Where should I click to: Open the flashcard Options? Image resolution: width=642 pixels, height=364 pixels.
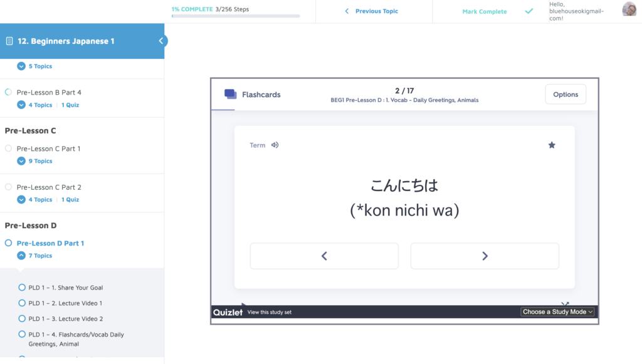pyautogui.click(x=565, y=94)
